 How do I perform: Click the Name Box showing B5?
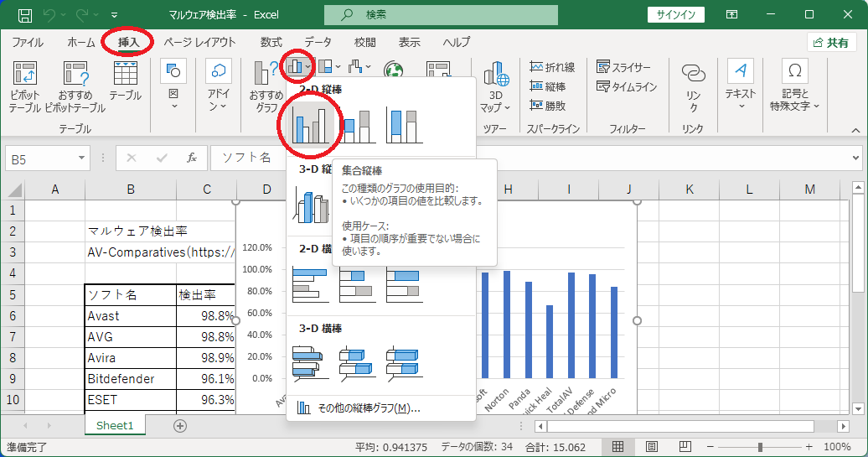tap(41, 159)
